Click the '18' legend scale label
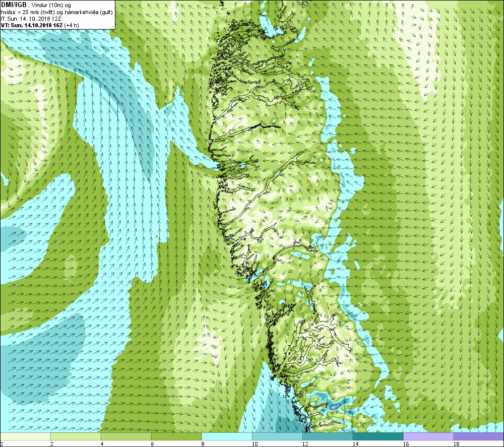The height and width of the screenshot is (447, 504). [x=457, y=444]
